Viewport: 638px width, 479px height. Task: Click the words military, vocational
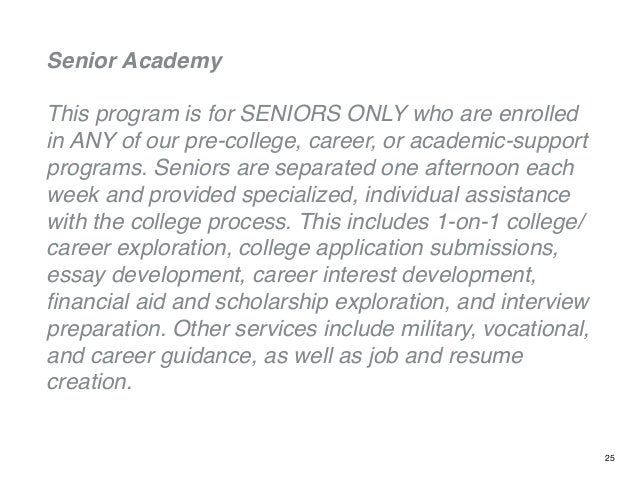pyautogui.click(x=493, y=330)
